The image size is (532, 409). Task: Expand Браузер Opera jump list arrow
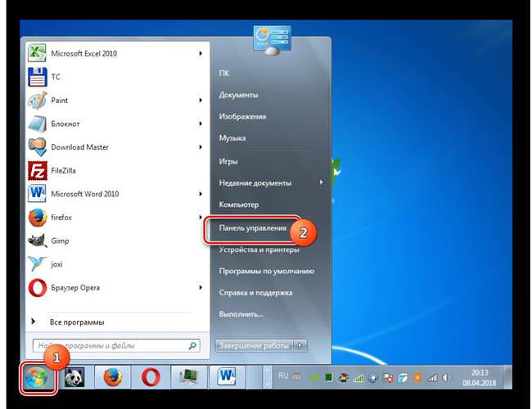(x=201, y=288)
